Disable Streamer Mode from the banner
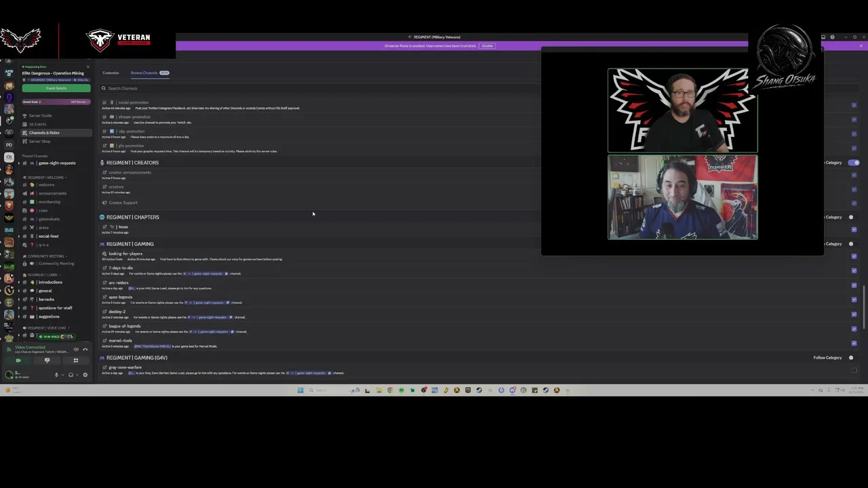Image resolution: width=868 pixels, height=488 pixels. pos(487,46)
